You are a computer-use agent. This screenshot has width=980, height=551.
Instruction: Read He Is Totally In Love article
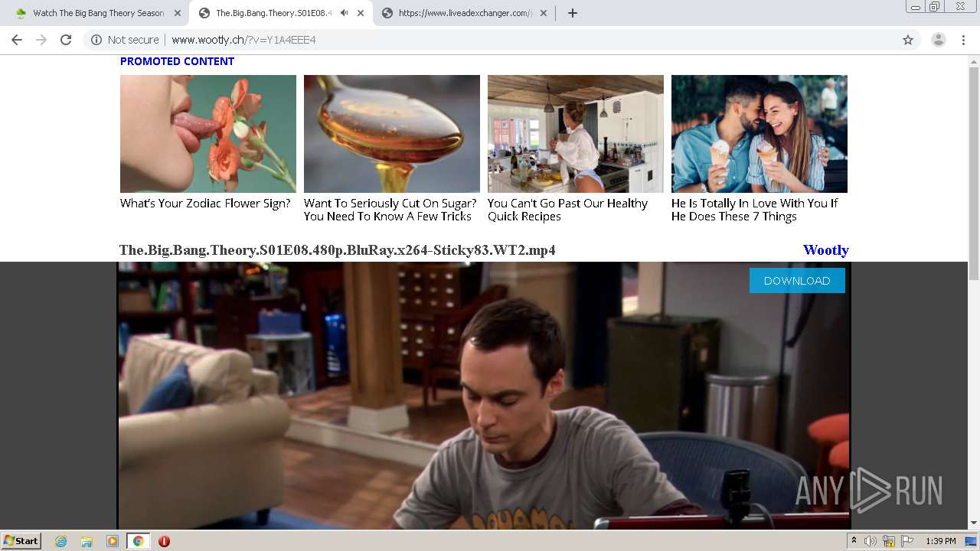coord(754,210)
